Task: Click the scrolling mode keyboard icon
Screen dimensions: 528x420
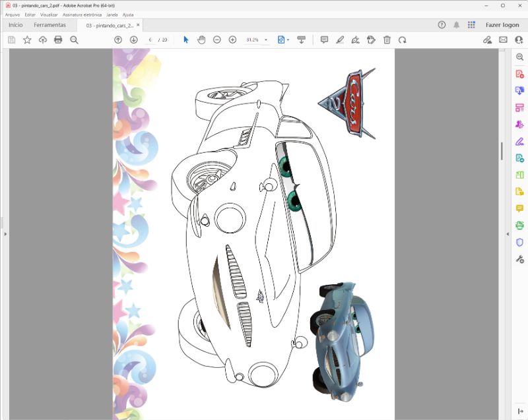Action: pyautogui.click(x=302, y=40)
